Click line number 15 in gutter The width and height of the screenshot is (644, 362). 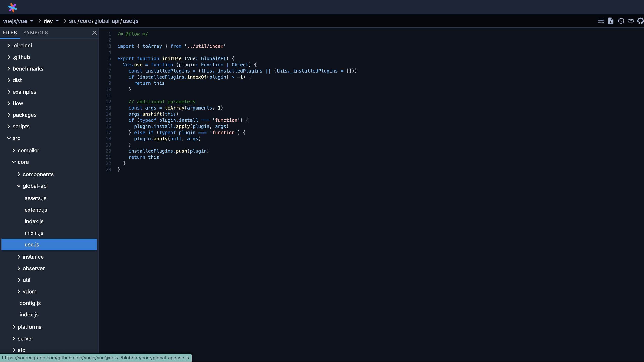click(x=108, y=120)
